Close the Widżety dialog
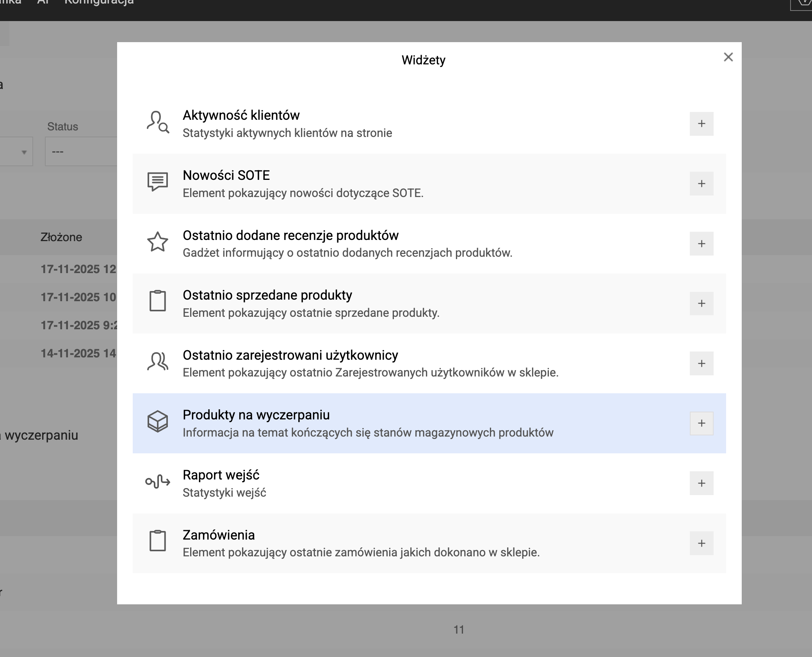This screenshot has height=657, width=812. pos(728,57)
